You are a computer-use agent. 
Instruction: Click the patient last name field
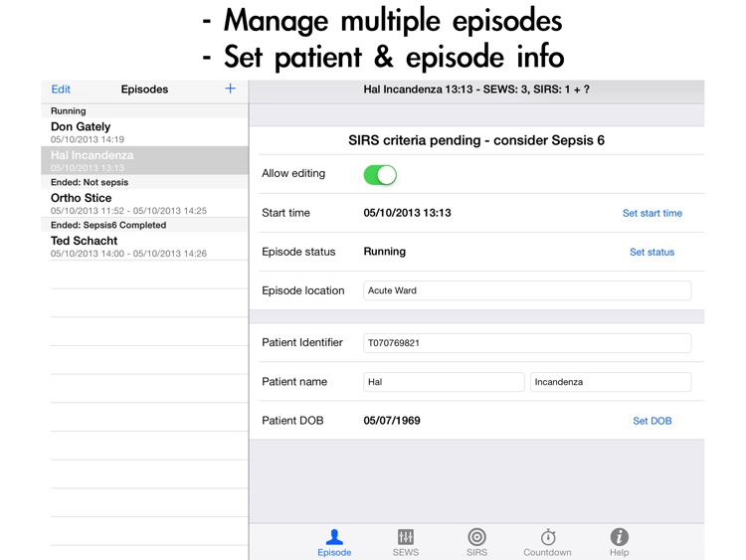610,381
